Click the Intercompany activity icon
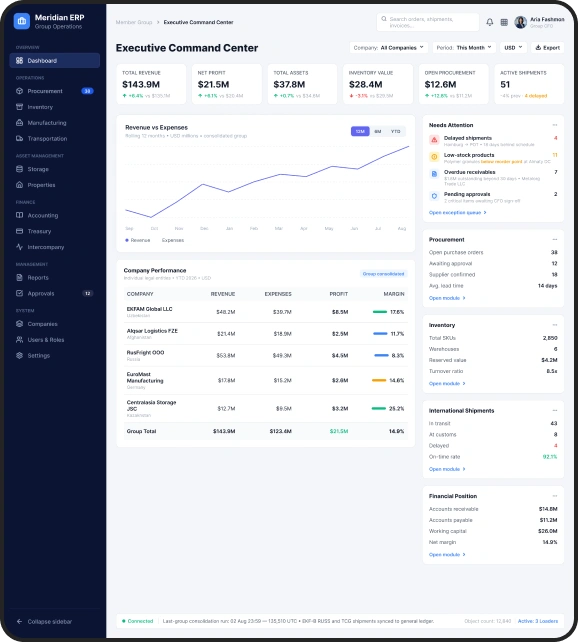578x642 pixels. [19, 247]
